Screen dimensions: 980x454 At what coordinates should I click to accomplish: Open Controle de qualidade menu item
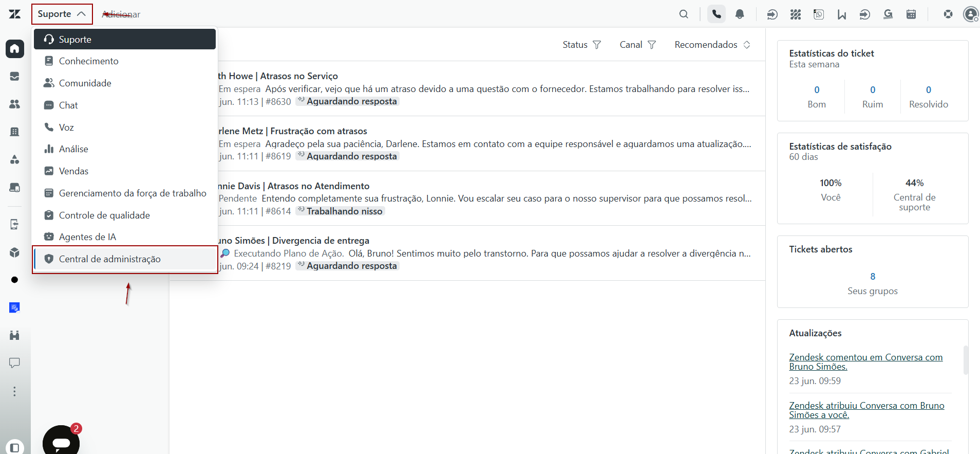tap(125, 215)
